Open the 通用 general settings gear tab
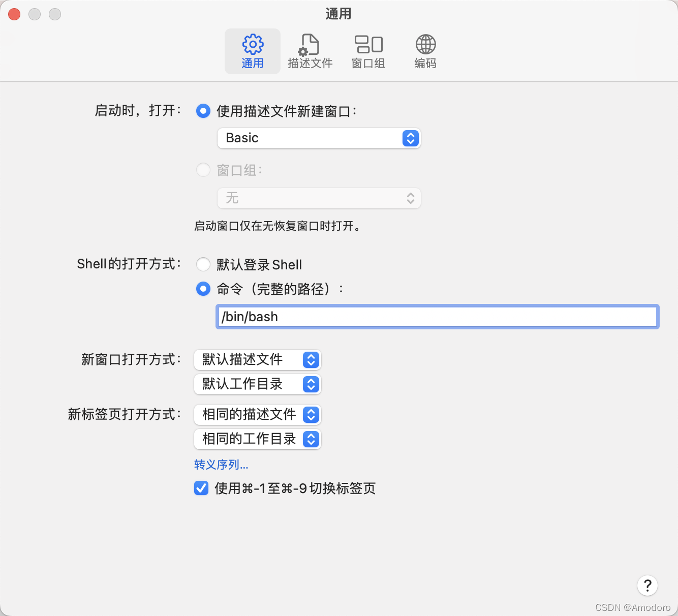Screen dimensions: 678x616 (253, 51)
